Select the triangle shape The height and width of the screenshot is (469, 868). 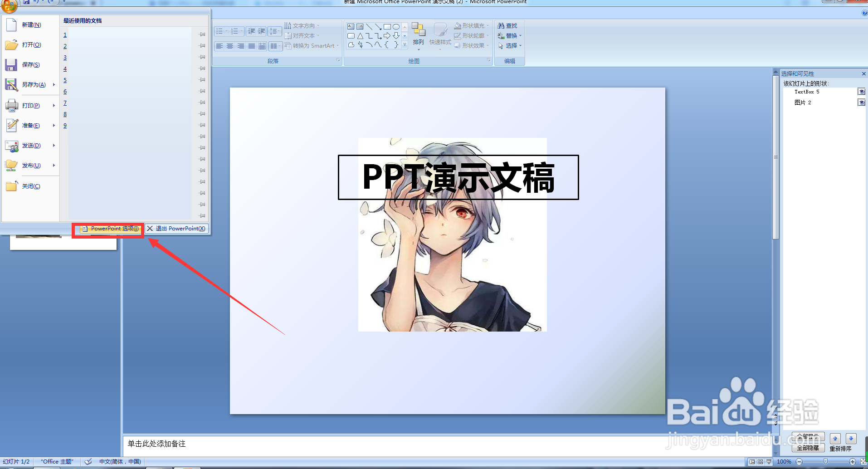[x=360, y=36]
